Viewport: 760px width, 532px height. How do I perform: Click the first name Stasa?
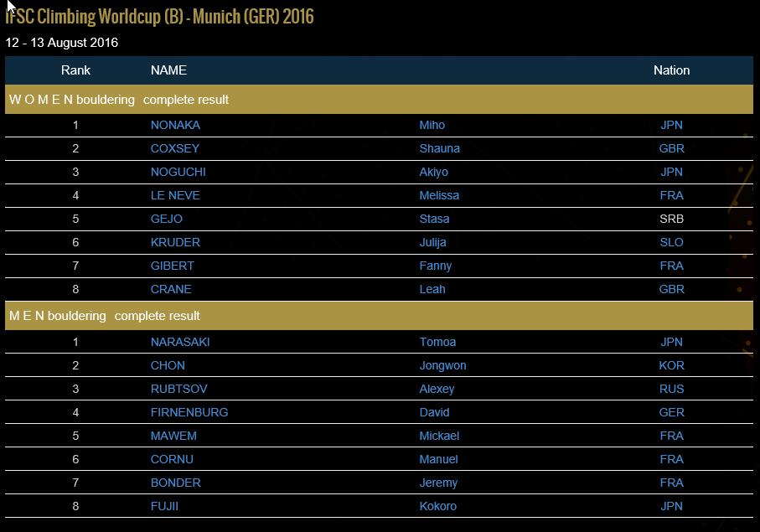tap(434, 219)
